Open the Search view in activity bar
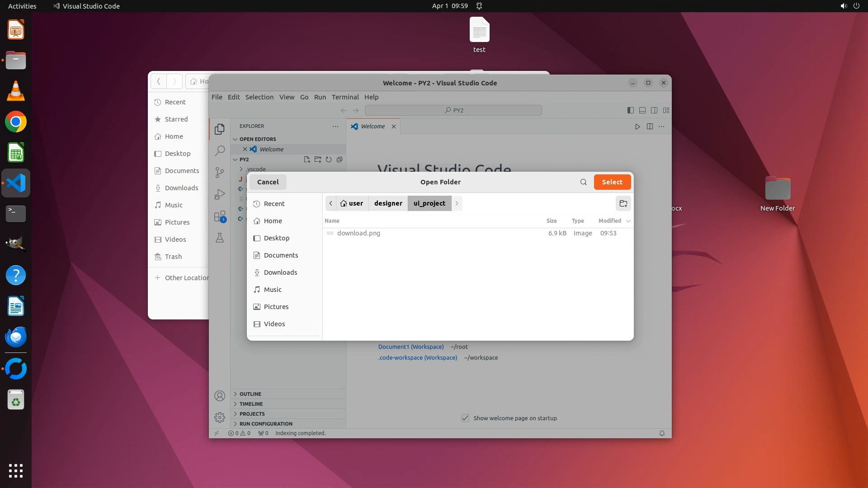This screenshot has height=488, width=868. [x=220, y=150]
